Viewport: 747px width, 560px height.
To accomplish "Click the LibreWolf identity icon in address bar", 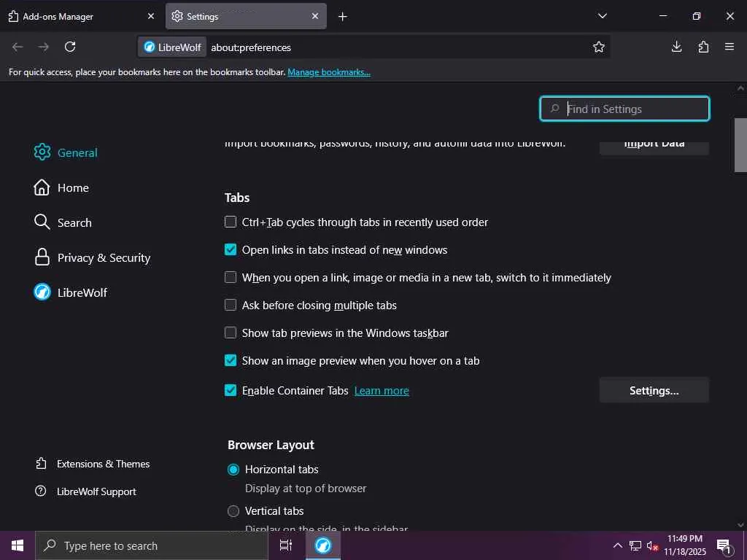I will pos(172,47).
